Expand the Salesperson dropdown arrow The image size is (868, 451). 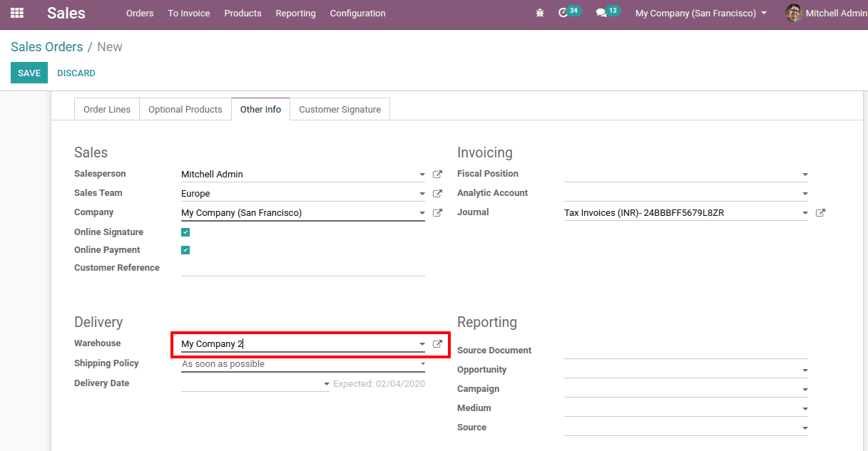[422, 175]
